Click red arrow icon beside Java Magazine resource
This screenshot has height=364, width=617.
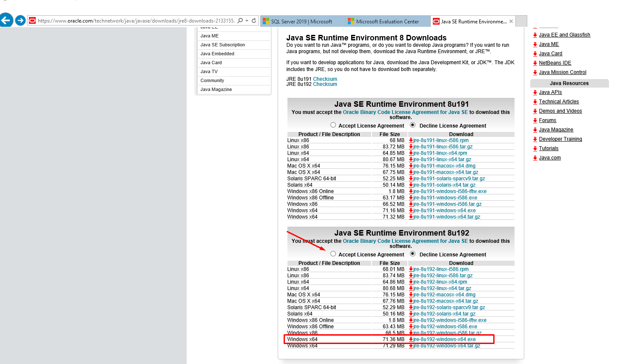coord(535,130)
